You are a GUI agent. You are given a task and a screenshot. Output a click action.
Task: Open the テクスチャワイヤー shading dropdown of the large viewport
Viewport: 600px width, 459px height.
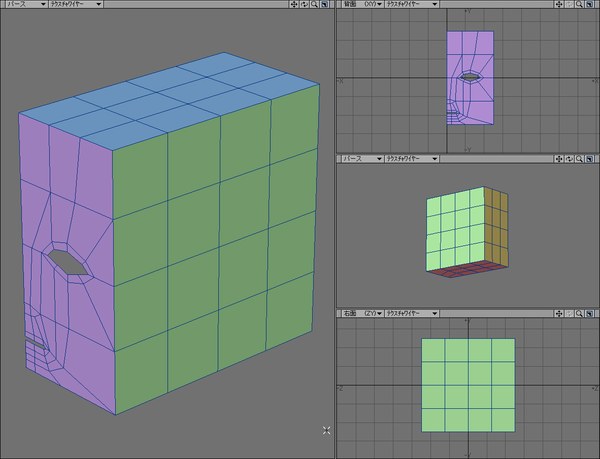[x=76, y=4]
